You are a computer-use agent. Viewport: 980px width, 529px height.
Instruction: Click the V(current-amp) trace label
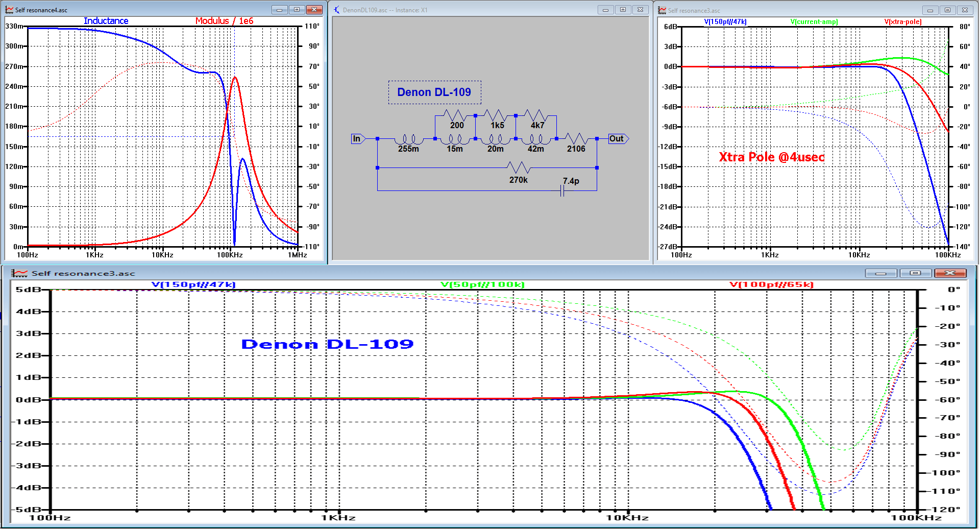[x=814, y=22]
